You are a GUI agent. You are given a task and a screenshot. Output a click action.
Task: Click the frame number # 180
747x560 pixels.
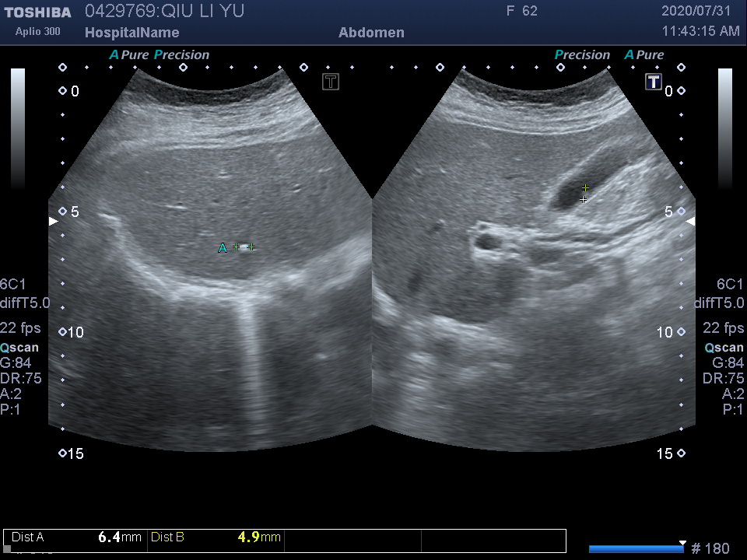pyautogui.click(x=710, y=549)
